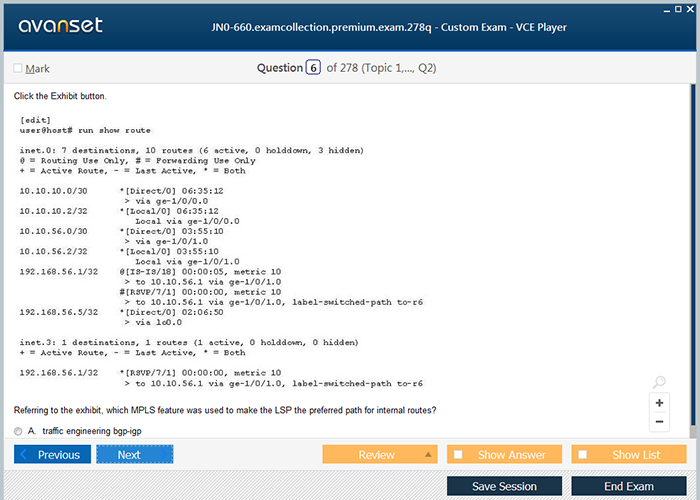
Task: Click End Exam button
Action: (x=628, y=486)
